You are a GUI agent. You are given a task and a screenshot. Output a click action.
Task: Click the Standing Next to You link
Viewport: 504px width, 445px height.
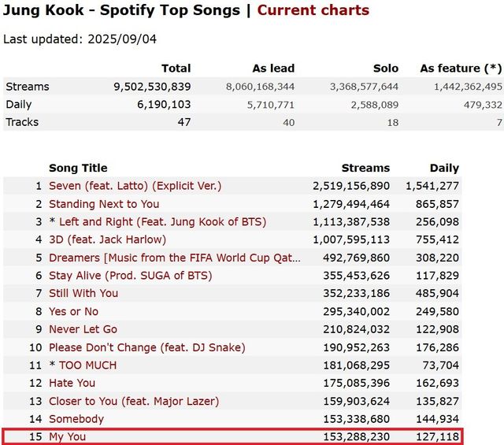(104, 204)
